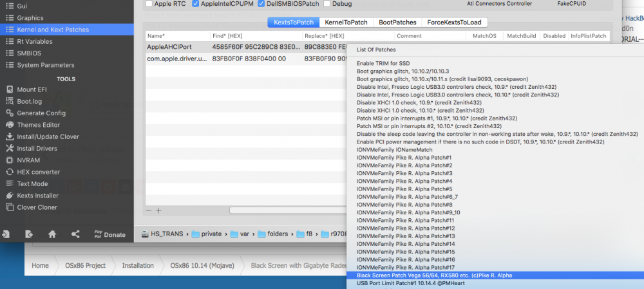Screen dimensions: 644x289
Task: Click the home icon in bottom bar
Action: pyautogui.click(x=52, y=234)
